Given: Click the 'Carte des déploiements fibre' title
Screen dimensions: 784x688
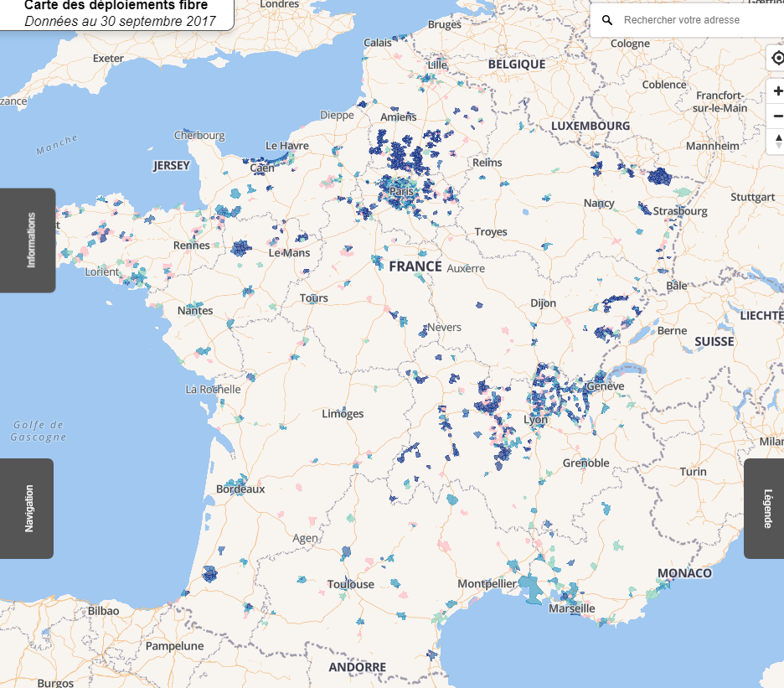Looking at the screenshot, I should coord(116,7).
